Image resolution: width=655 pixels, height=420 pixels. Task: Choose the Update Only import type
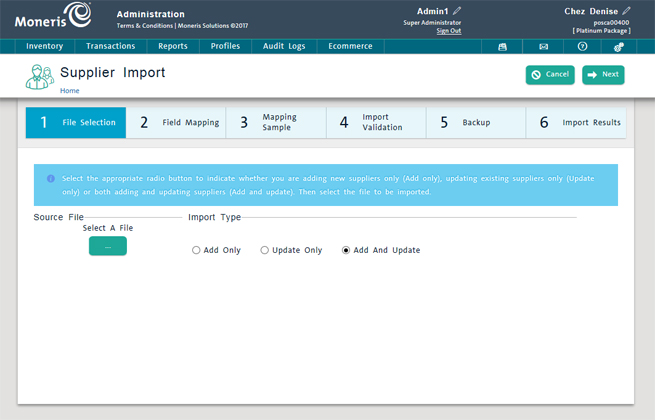tap(265, 250)
